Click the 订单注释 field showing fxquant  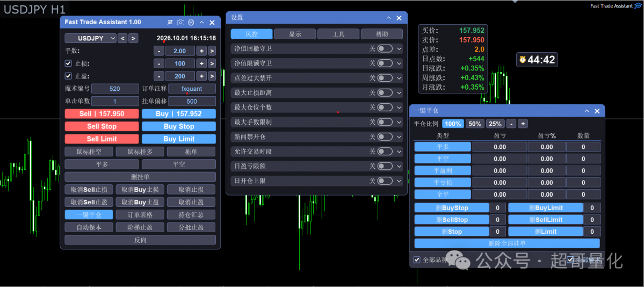(x=192, y=89)
